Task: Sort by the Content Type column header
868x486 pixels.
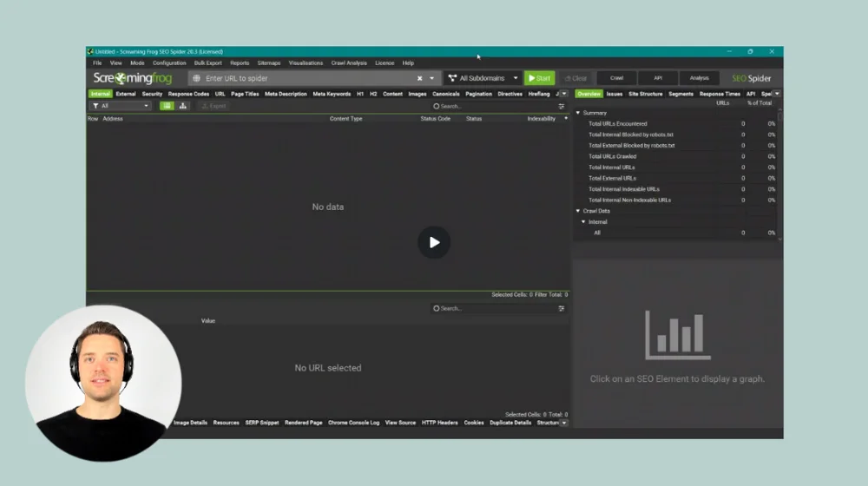Action: coord(346,118)
